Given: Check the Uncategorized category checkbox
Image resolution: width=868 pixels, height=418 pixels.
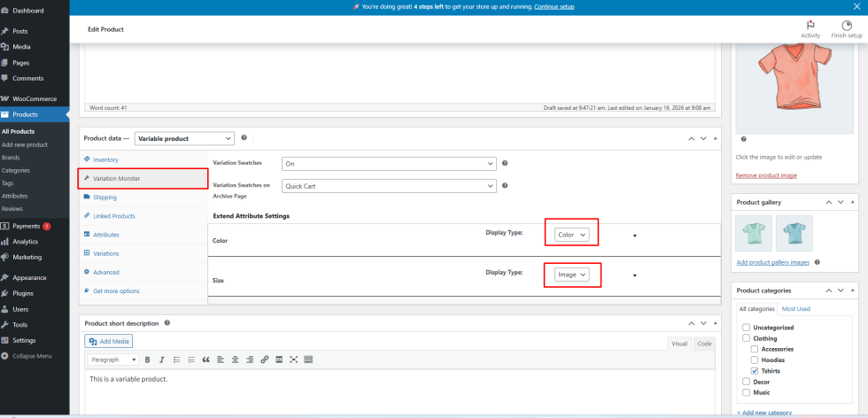Looking at the screenshot, I should [746, 328].
